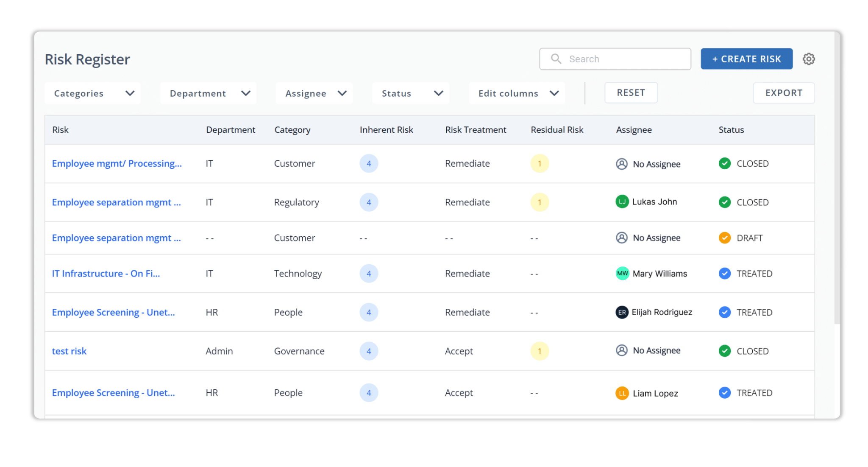Click the Create Risk button
This screenshot has height=467, width=868.
[x=746, y=59]
